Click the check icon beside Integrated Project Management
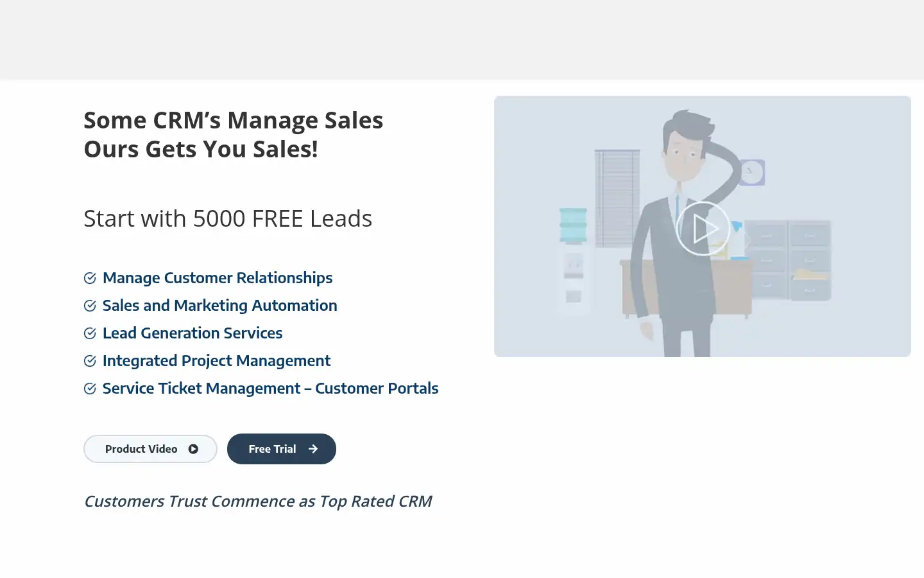 [x=90, y=361]
